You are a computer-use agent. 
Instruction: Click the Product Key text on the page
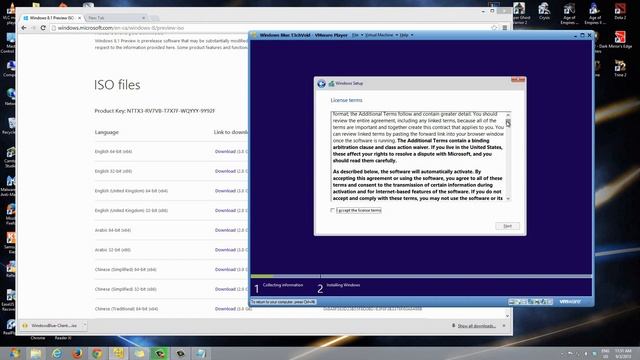pos(155,111)
